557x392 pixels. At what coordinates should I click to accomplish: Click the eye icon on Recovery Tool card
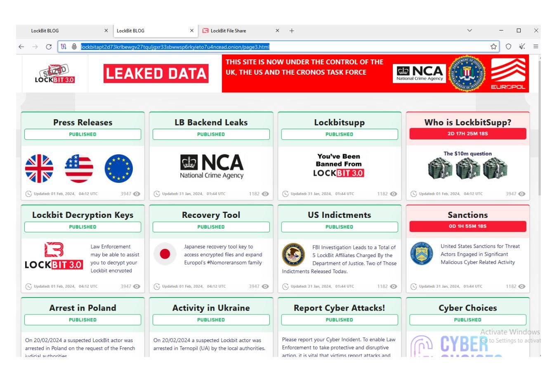(265, 286)
